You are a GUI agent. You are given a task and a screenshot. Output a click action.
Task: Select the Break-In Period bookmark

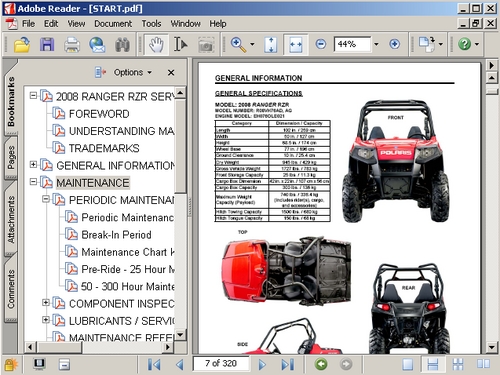[116, 235]
